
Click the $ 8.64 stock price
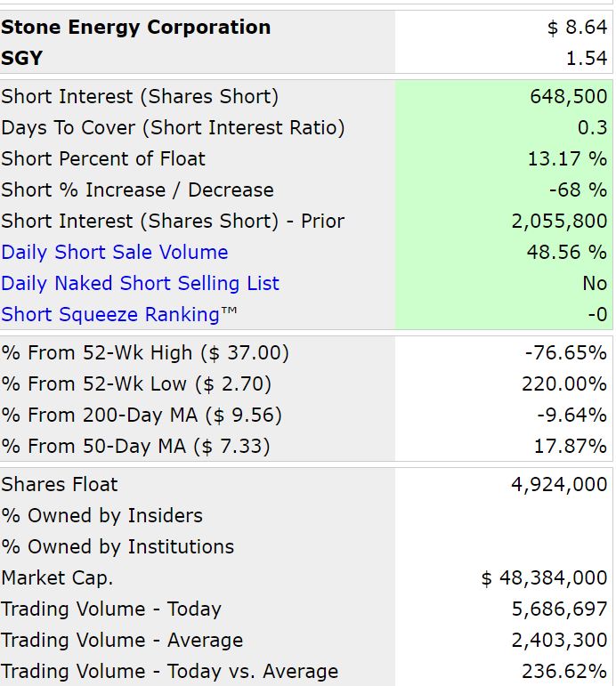(577, 27)
